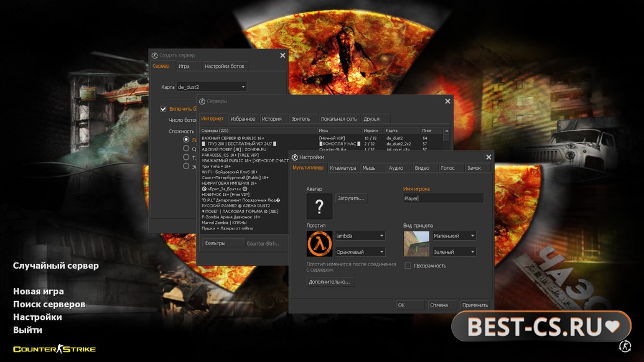644x362 pixels.
Task: Click Выйти in main menu
Action: pos(27,330)
